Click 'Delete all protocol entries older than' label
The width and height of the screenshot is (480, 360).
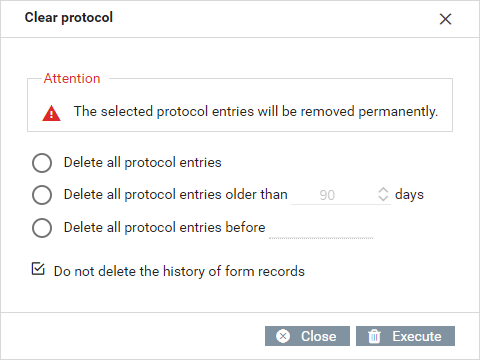(176, 195)
